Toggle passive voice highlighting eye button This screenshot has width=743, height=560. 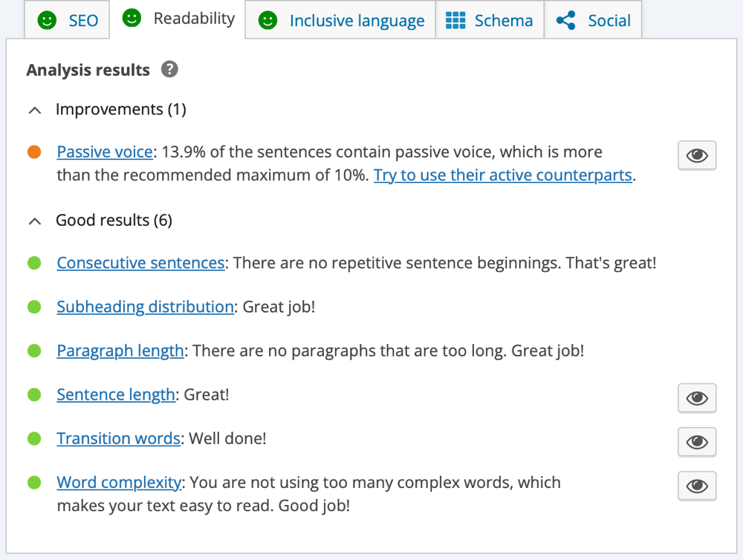[x=697, y=155]
